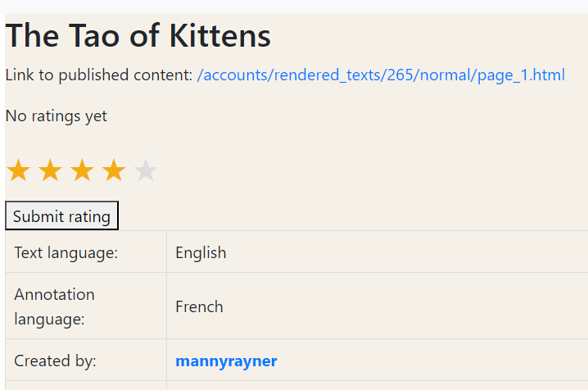Click the Annotation language label cell
Screen dimensions: 588x390
pyautogui.click(x=55, y=306)
